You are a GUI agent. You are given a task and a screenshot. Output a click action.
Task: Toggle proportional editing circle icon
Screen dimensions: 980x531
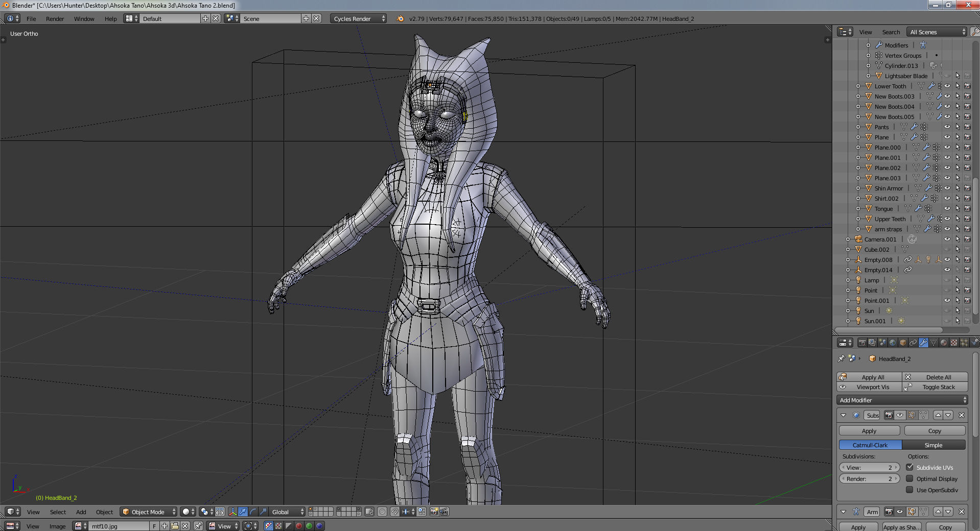pyautogui.click(x=382, y=512)
